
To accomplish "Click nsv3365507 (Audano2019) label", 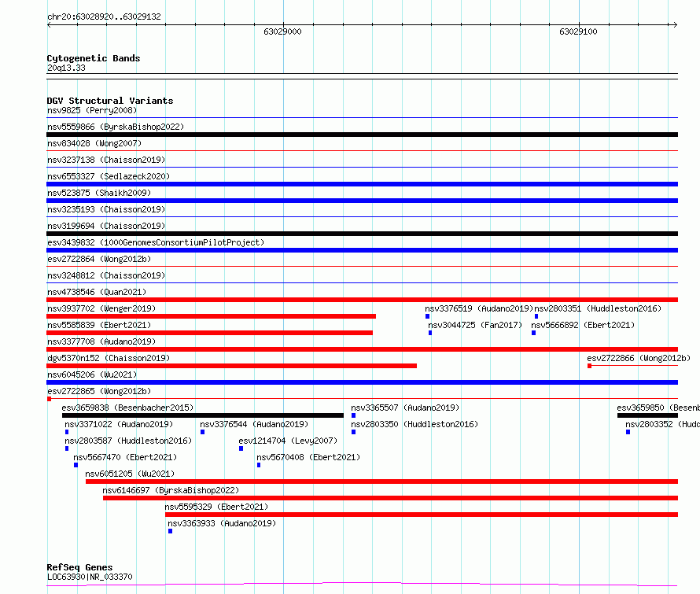I will point(405,408).
